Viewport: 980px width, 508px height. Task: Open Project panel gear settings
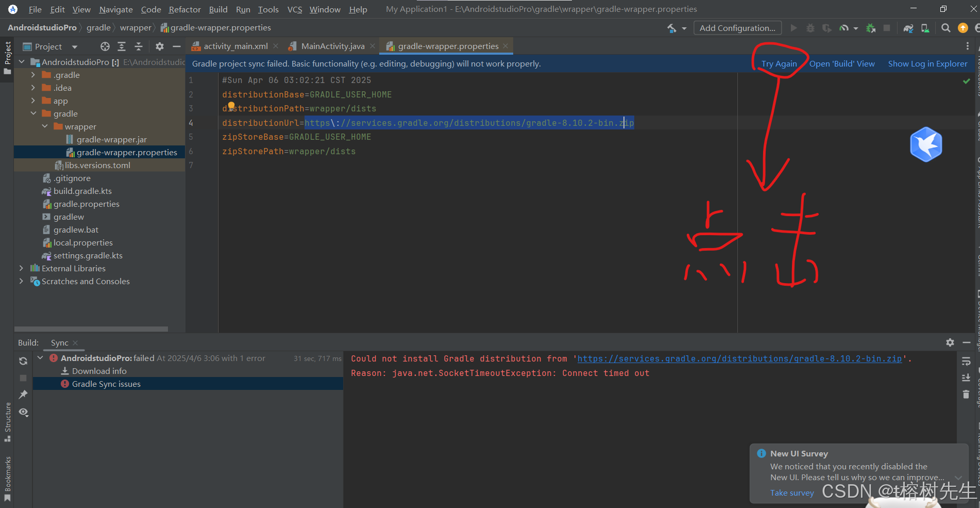pos(160,46)
